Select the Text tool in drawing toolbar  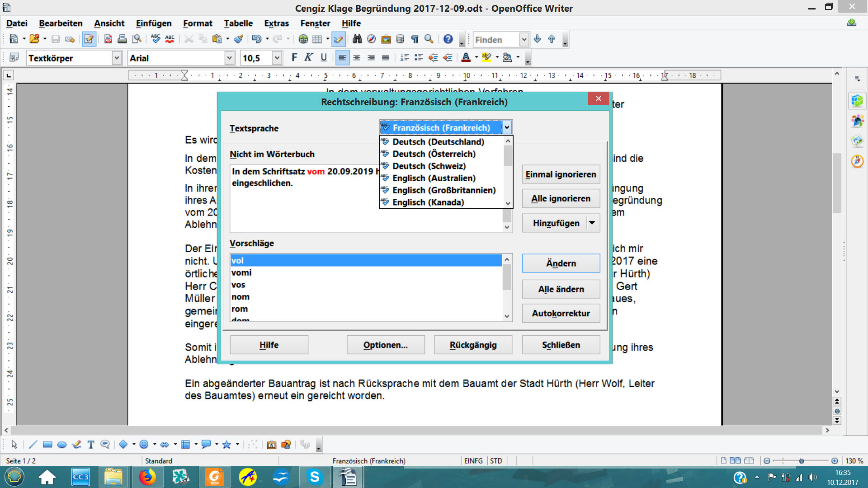[91, 445]
